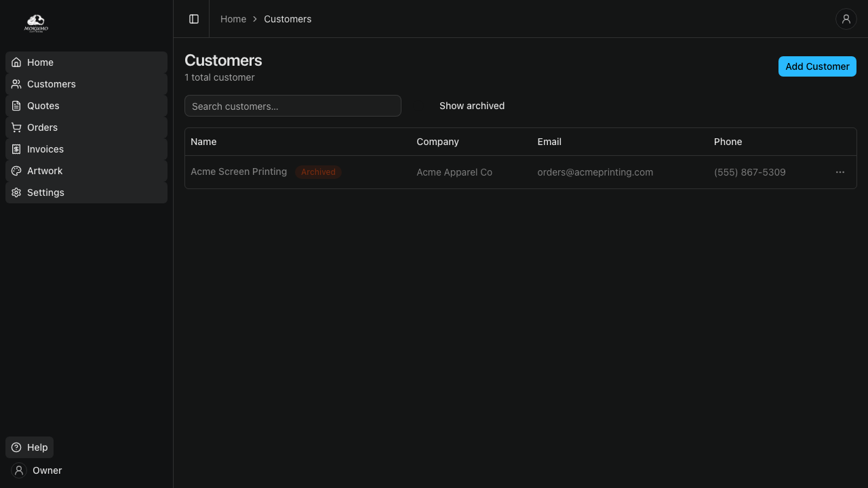Viewport: 868px width, 488px height.
Task: Toggle the Show archived option
Action: point(471,106)
